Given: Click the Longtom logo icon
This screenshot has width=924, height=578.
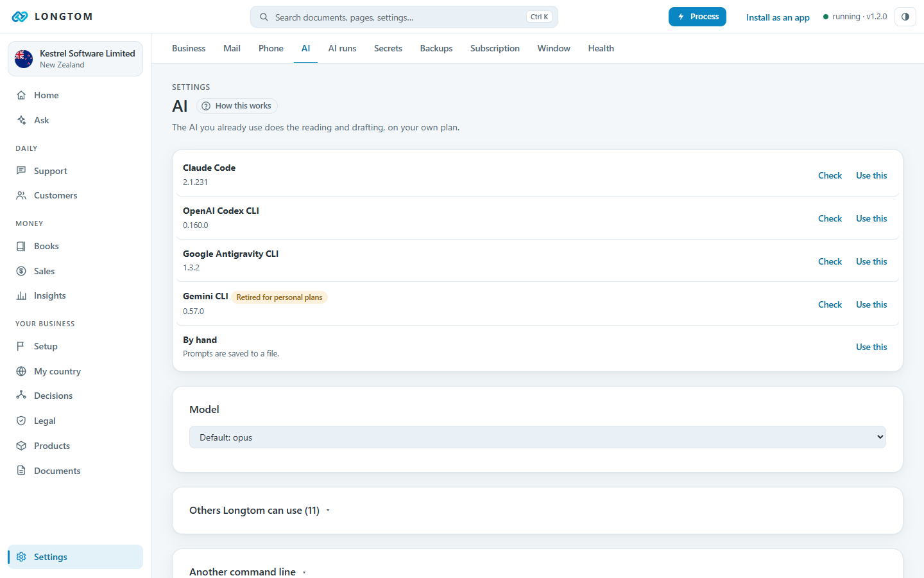Looking at the screenshot, I should pos(20,17).
